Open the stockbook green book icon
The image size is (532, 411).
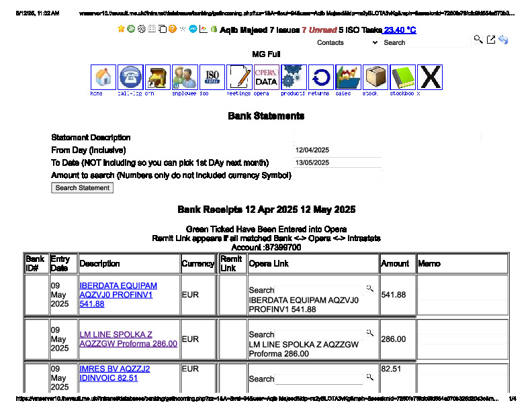click(x=403, y=77)
